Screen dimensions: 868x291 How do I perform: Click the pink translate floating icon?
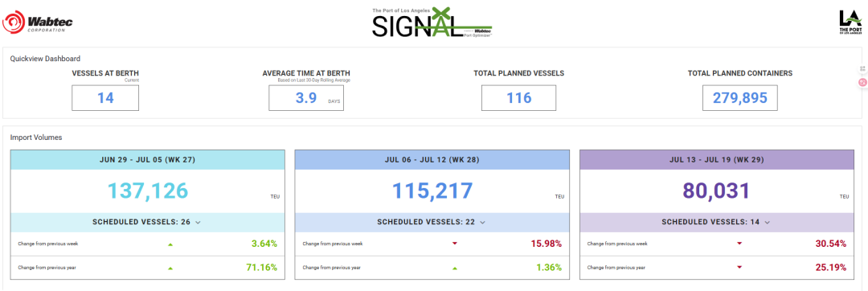click(862, 83)
